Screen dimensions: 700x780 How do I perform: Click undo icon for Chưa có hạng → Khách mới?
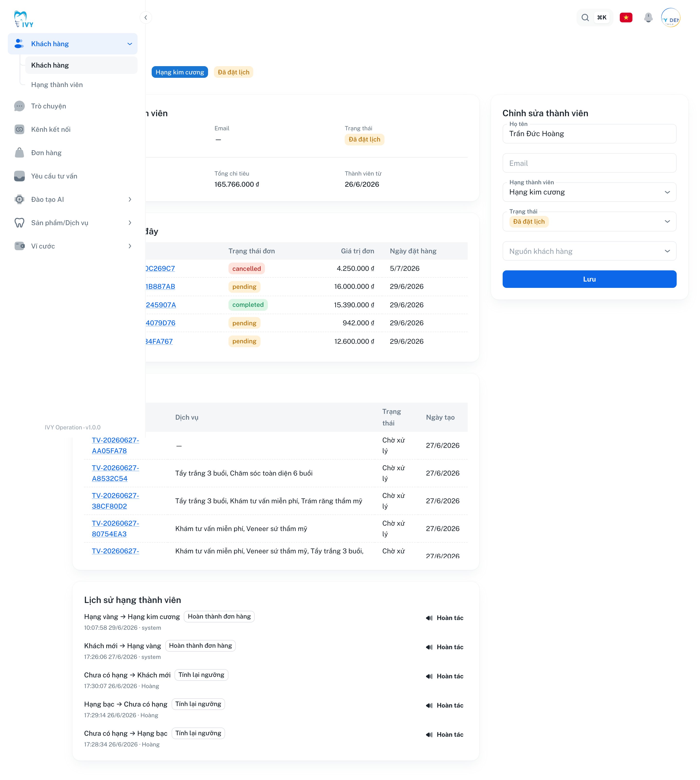429,676
